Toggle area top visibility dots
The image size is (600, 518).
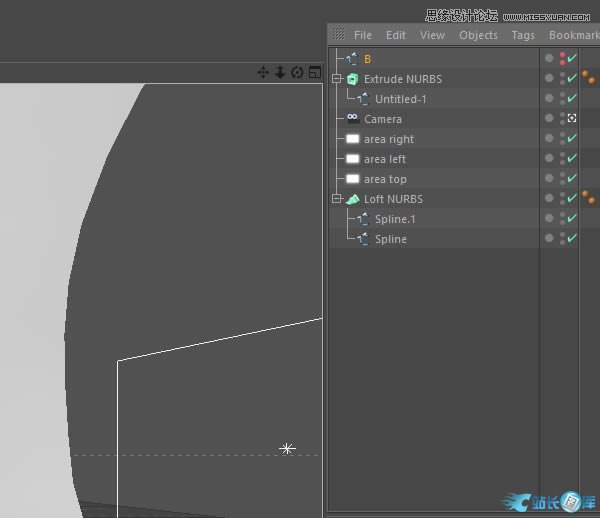pos(562,178)
